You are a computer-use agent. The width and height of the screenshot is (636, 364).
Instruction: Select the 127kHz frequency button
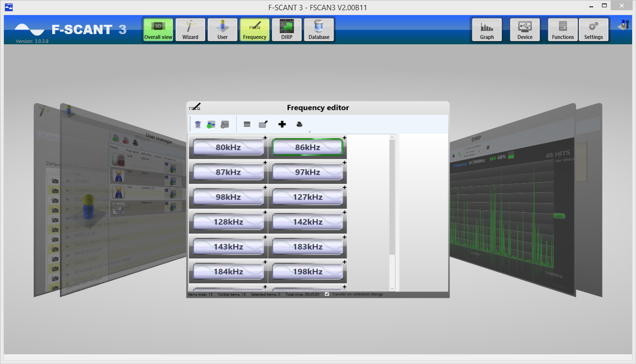[x=308, y=197]
